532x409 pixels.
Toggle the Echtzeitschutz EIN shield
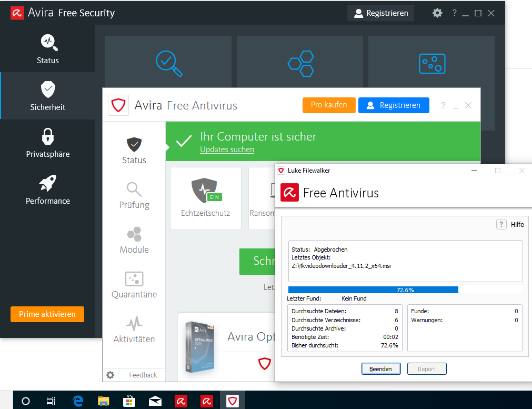pos(206,198)
